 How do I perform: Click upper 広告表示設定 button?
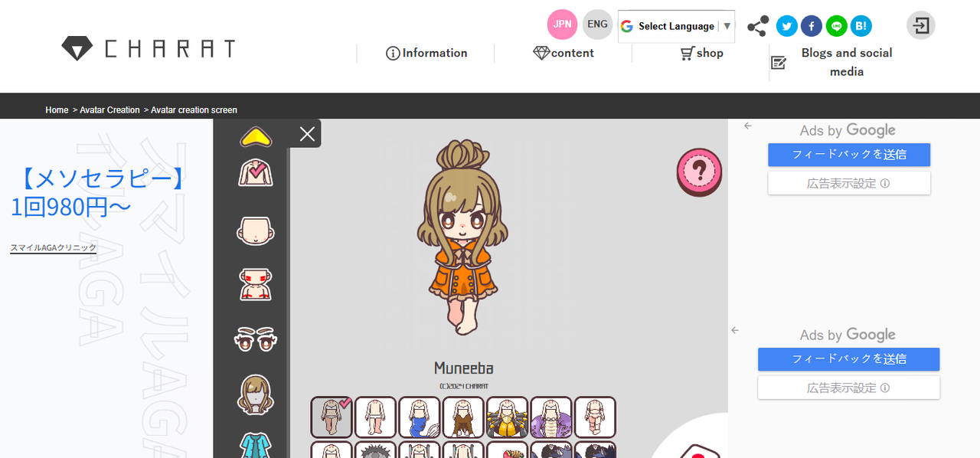849,183
